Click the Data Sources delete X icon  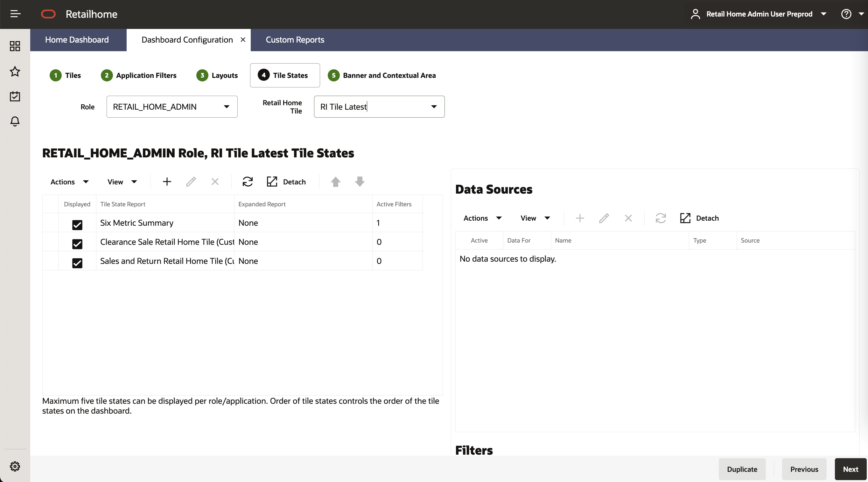(x=628, y=218)
